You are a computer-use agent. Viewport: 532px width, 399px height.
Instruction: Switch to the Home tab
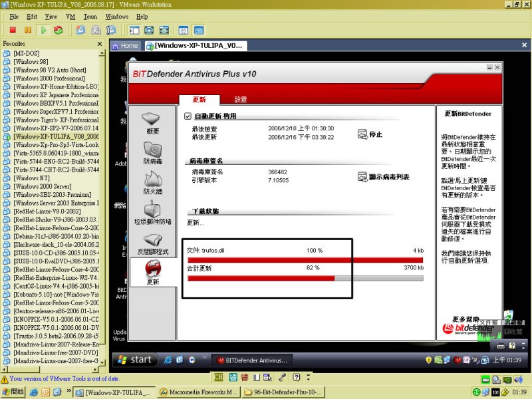point(125,46)
